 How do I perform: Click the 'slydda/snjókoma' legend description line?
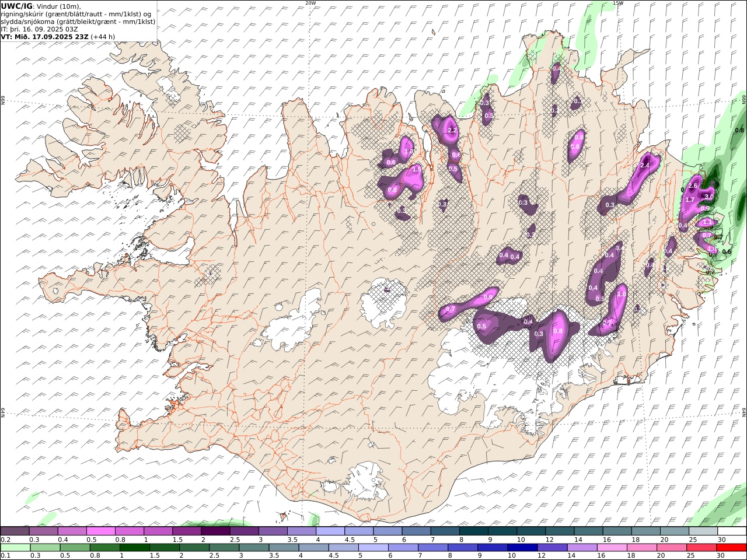(78, 22)
